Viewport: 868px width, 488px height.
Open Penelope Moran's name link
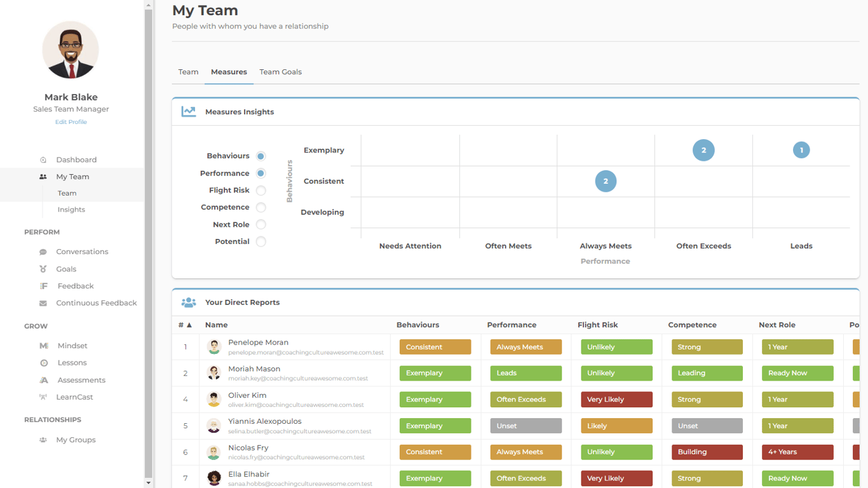[x=258, y=342]
